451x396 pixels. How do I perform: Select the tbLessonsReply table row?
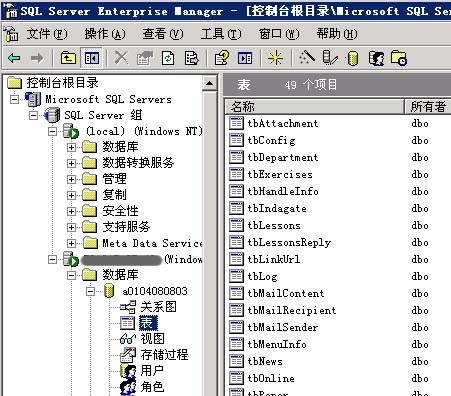[x=289, y=242]
